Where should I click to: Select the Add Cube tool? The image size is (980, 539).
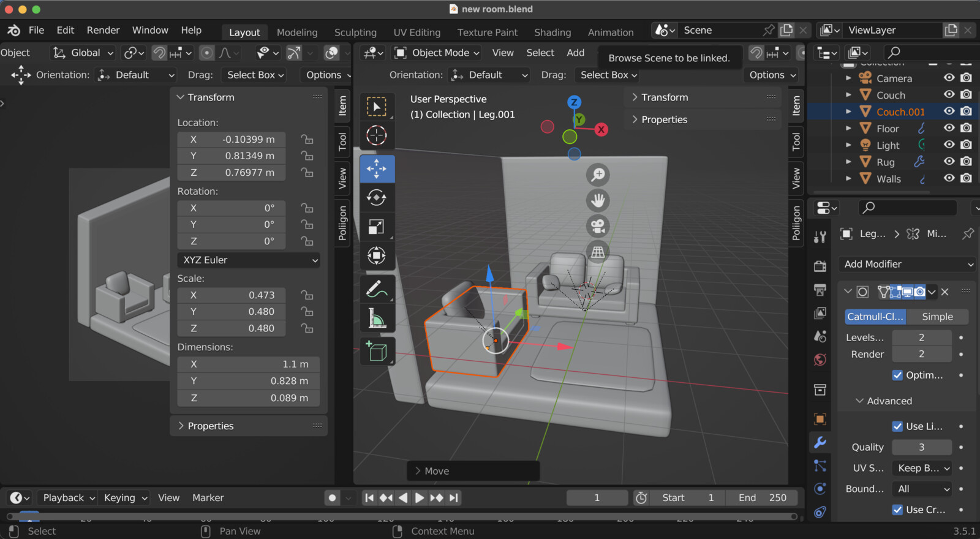point(377,352)
